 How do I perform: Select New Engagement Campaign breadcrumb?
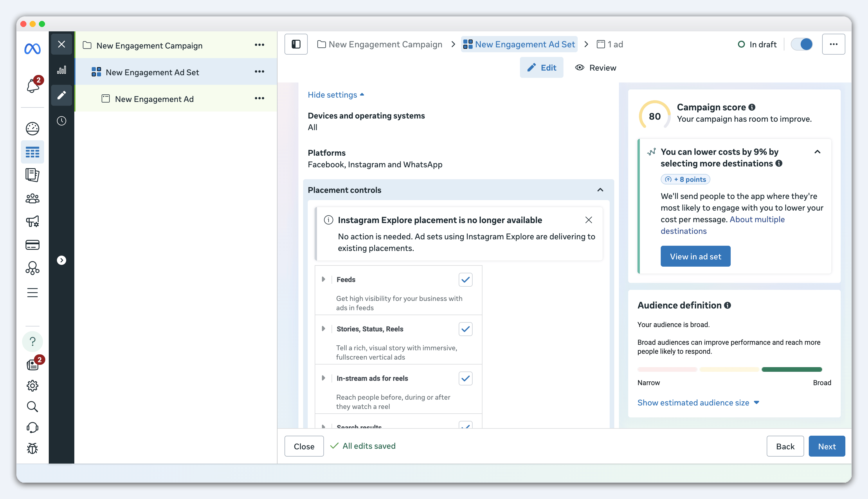click(380, 44)
